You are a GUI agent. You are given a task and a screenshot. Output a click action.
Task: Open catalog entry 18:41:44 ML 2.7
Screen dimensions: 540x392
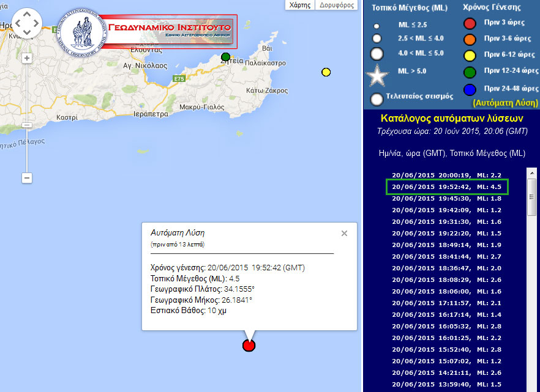[446, 256]
